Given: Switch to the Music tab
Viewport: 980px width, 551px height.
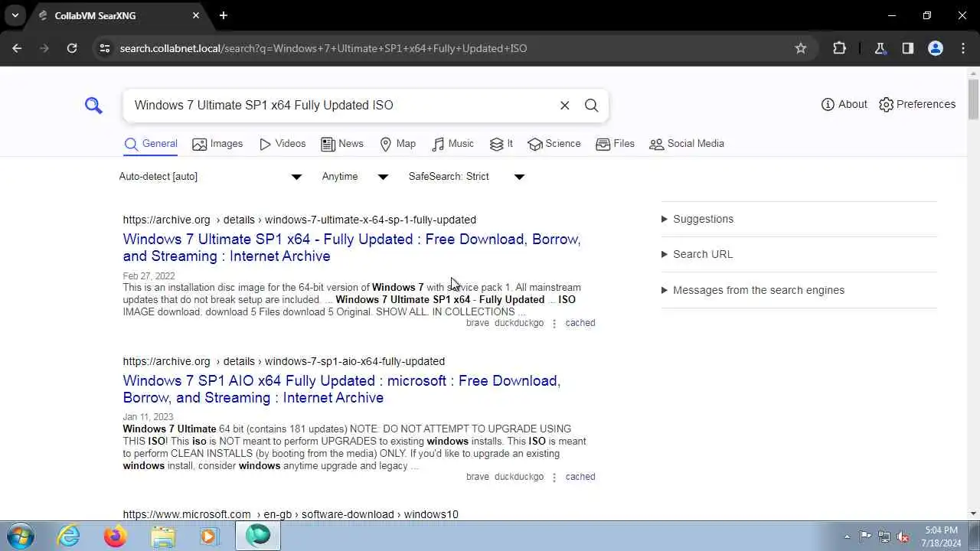Looking at the screenshot, I should [453, 144].
